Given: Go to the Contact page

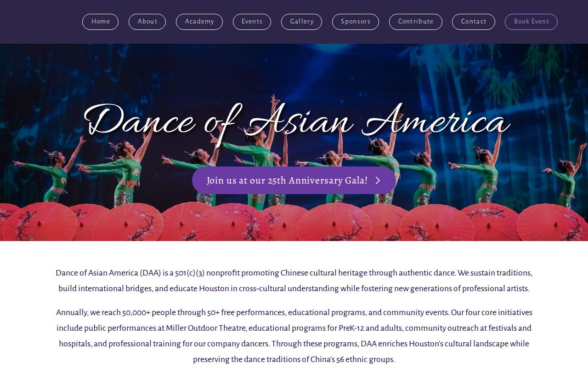Looking at the screenshot, I should click(x=474, y=22).
